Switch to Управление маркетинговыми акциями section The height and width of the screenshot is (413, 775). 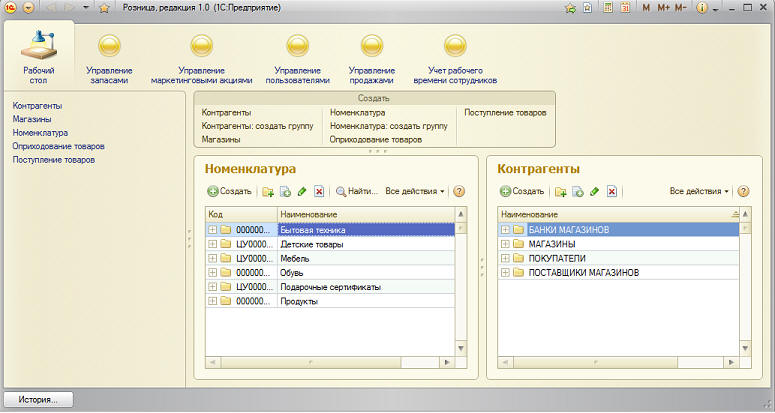coord(202,59)
